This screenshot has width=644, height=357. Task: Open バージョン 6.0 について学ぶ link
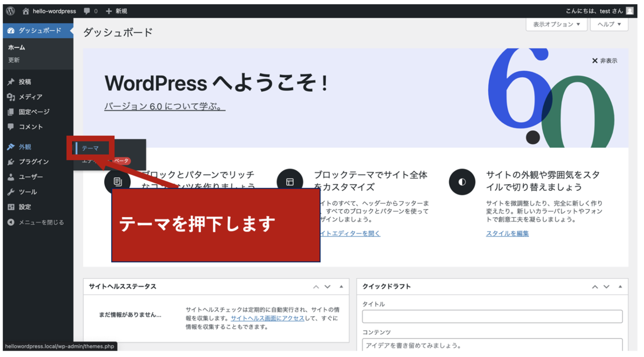tap(165, 106)
